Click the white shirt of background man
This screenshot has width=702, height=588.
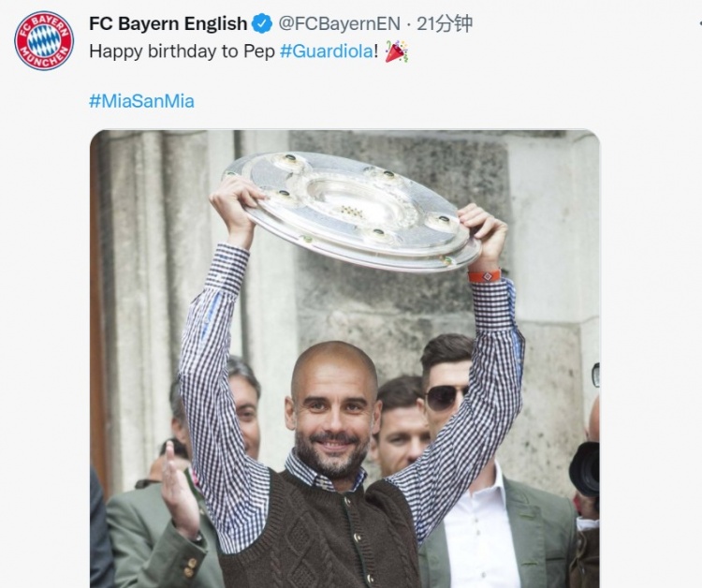coord(476,528)
